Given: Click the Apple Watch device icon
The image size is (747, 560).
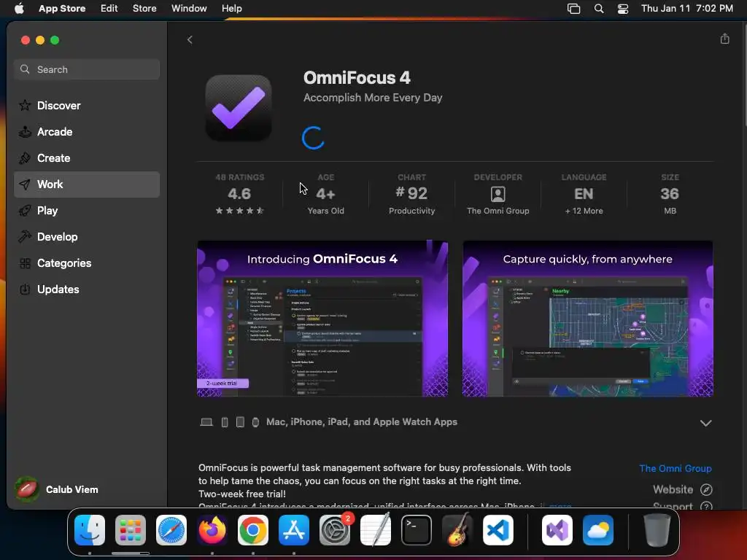Looking at the screenshot, I should [x=255, y=422].
